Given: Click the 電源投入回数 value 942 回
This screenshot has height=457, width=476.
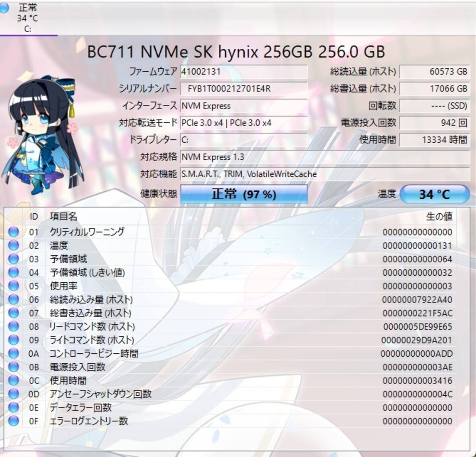Looking at the screenshot, I should click(434, 123).
